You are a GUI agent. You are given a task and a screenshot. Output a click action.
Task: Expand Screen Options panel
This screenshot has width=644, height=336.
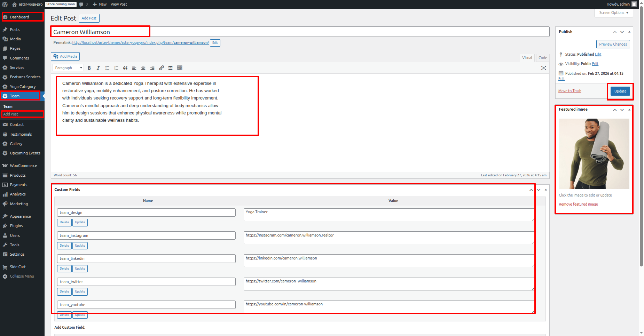tap(613, 13)
